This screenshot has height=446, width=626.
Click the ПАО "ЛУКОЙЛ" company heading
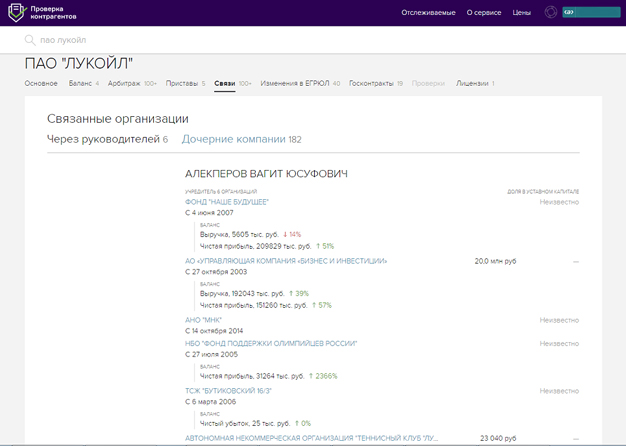pyautogui.click(x=79, y=63)
